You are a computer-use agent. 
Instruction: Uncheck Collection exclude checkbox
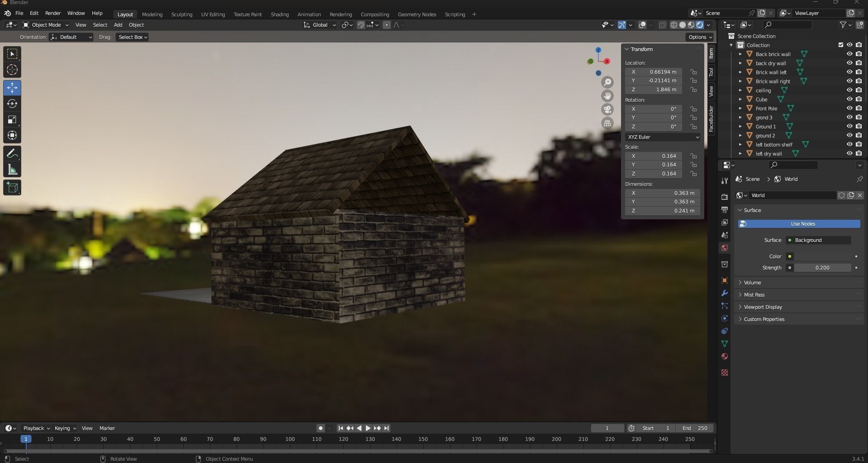(841, 45)
